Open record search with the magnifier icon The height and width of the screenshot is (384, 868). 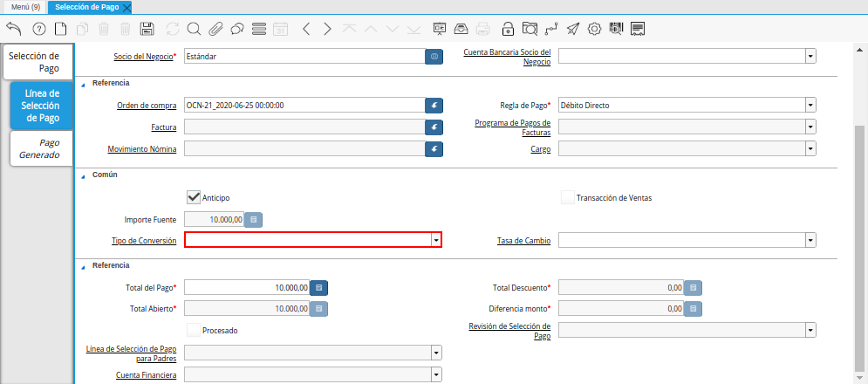(194, 29)
